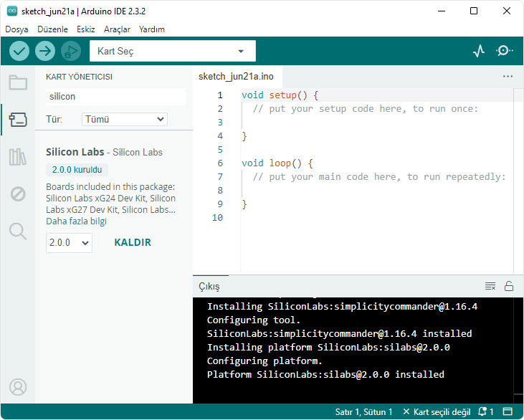Clear the output with the clear icon
Image resolution: width=524 pixels, height=420 pixels.
click(490, 286)
